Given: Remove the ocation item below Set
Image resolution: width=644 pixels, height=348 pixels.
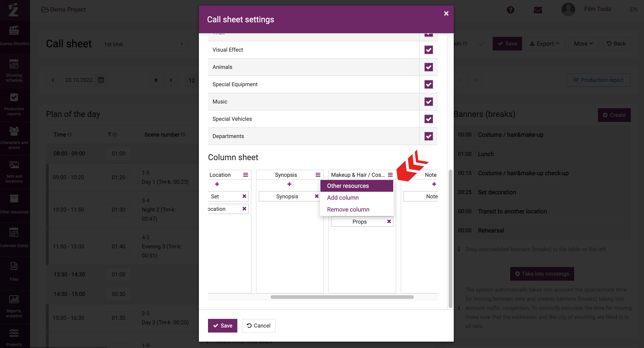Looking at the screenshot, I should (x=244, y=209).
